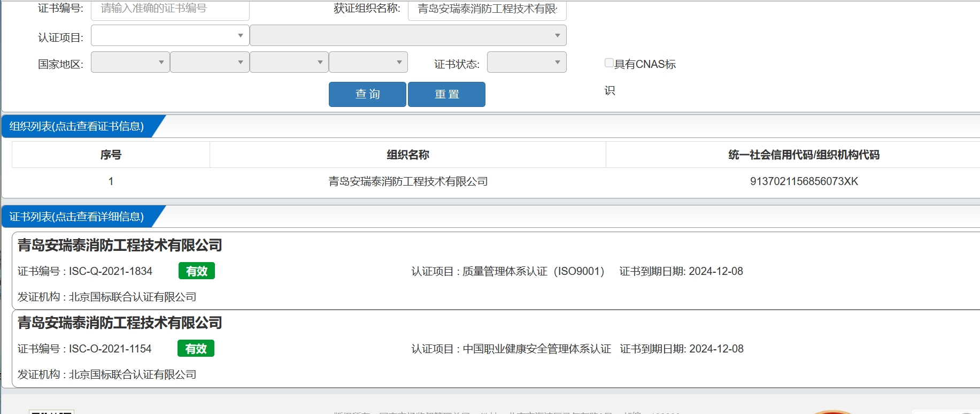This screenshot has height=414, width=980.
Task: Open certificate card title for ISC-Q-2021-1834
Action: [120, 245]
